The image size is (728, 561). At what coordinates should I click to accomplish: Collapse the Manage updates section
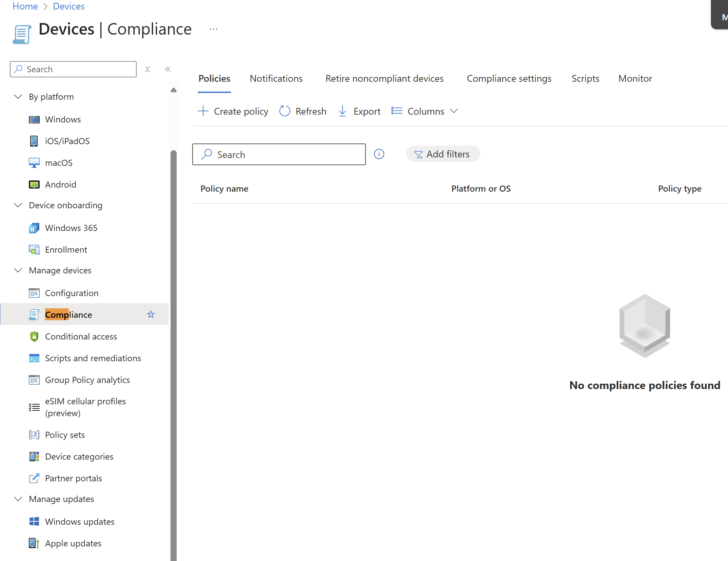click(18, 499)
